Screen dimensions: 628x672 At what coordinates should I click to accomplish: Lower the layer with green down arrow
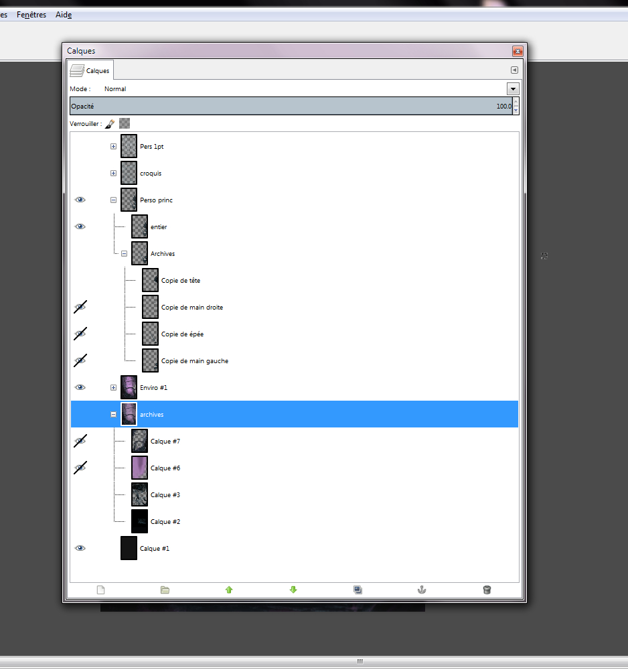pyautogui.click(x=293, y=590)
